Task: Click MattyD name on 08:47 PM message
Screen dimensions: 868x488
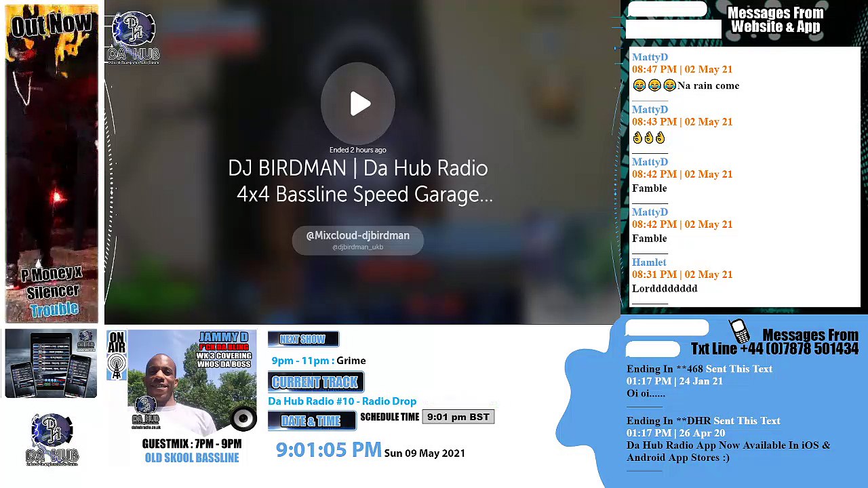Action: click(x=650, y=58)
